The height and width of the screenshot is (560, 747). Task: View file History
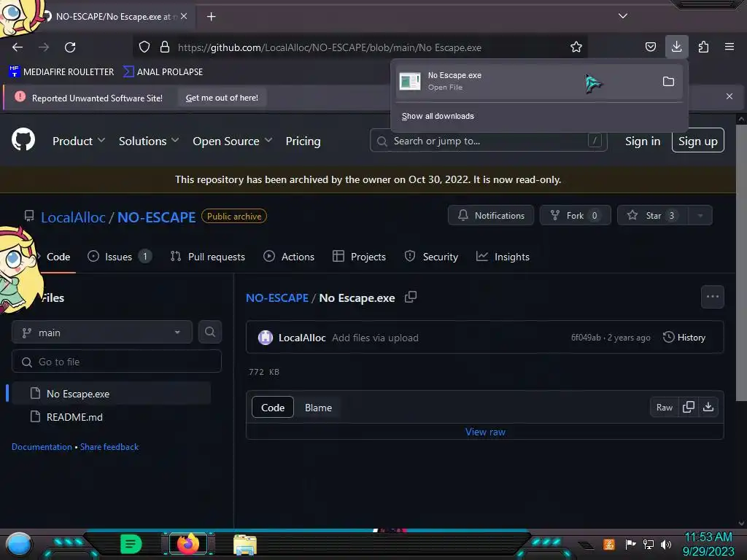(684, 337)
